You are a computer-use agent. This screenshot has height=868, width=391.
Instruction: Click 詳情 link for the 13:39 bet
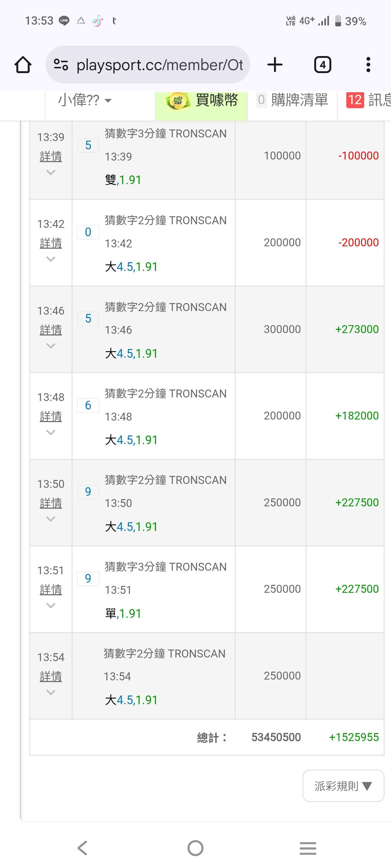click(x=51, y=157)
